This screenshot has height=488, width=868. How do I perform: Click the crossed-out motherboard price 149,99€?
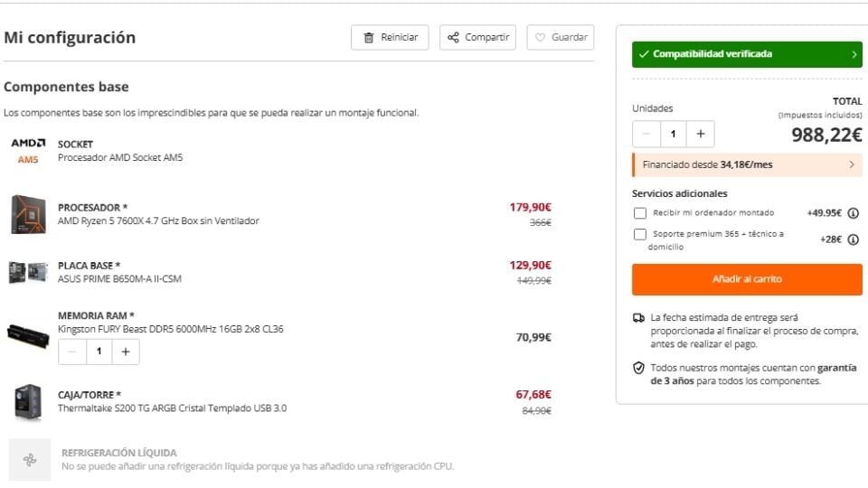[x=533, y=281]
